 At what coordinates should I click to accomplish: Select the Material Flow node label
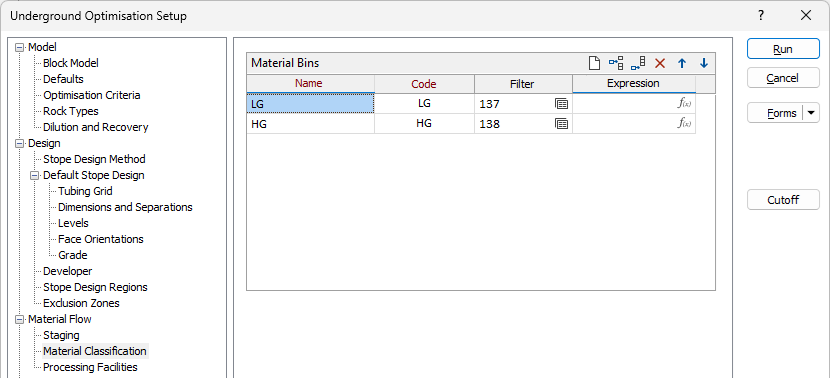59,319
